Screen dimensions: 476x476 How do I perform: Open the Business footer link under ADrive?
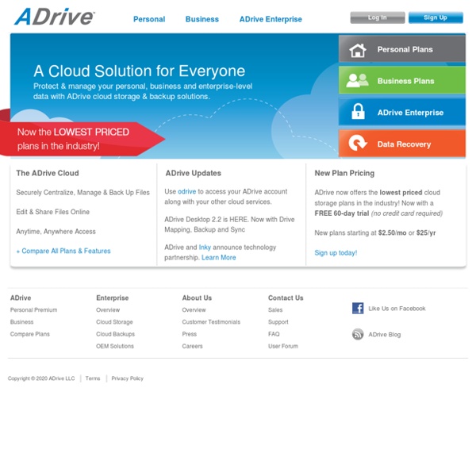click(22, 322)
